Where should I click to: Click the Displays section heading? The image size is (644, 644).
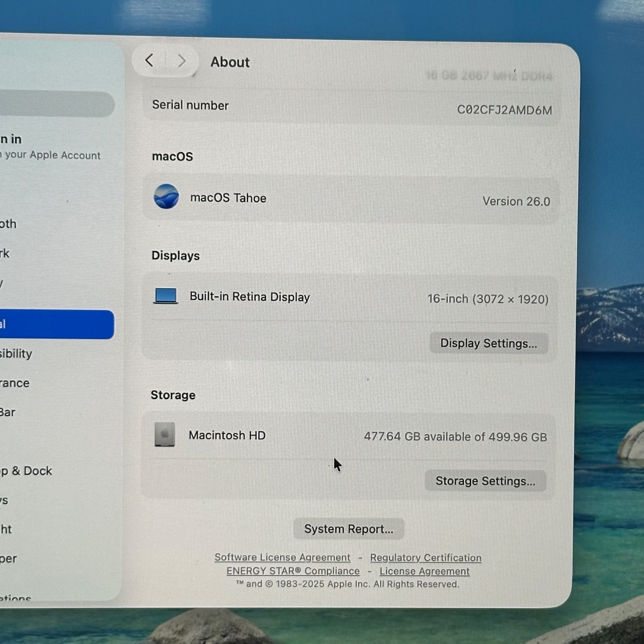[176, 256]
